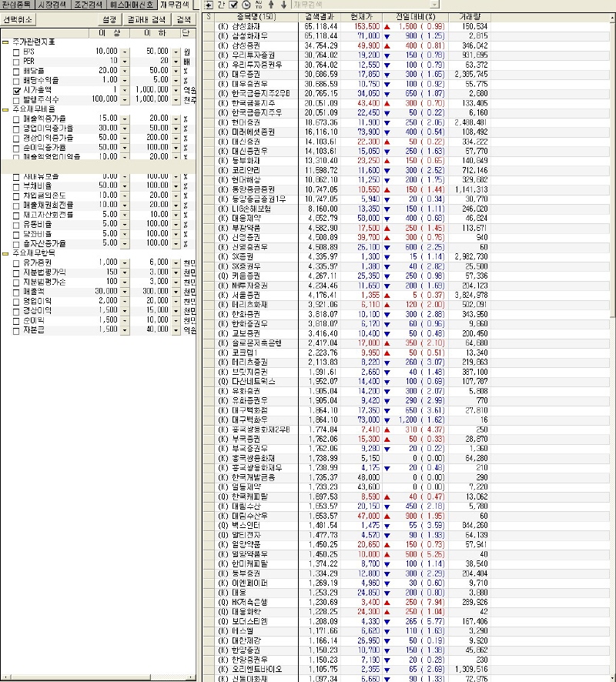Click the checkmark icon in results toolbar

point(234,5)
